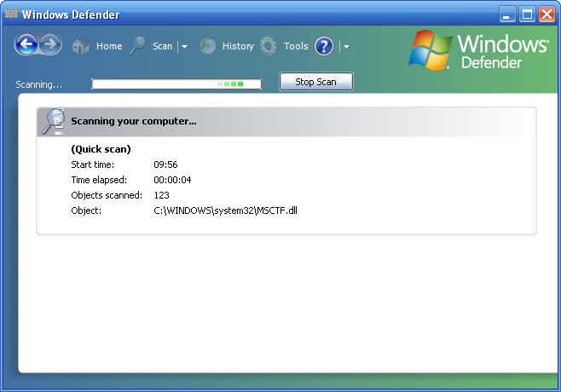Viewport: 561px width, 392px height.
Task: Open the History label
Action: pos(238,46)
